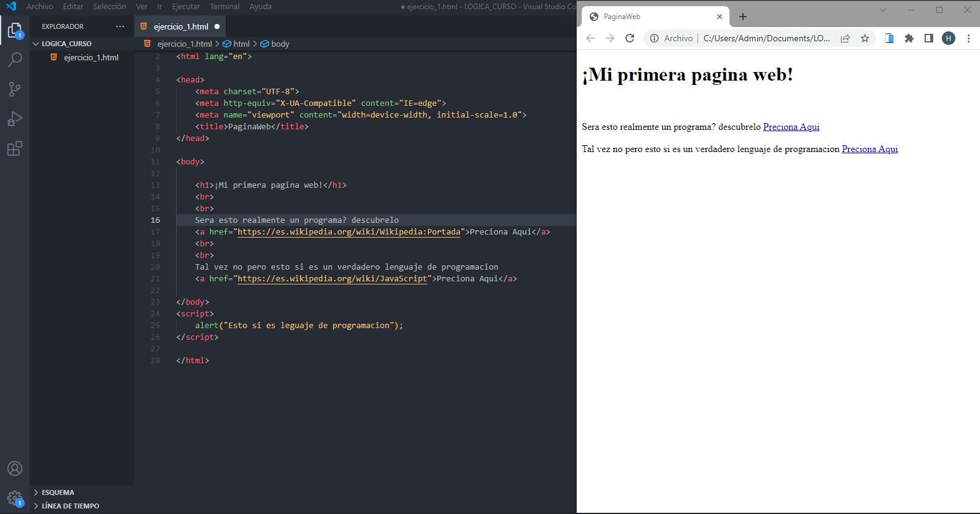Reload the PaginaWeb page in Chrome

[630, 38]
